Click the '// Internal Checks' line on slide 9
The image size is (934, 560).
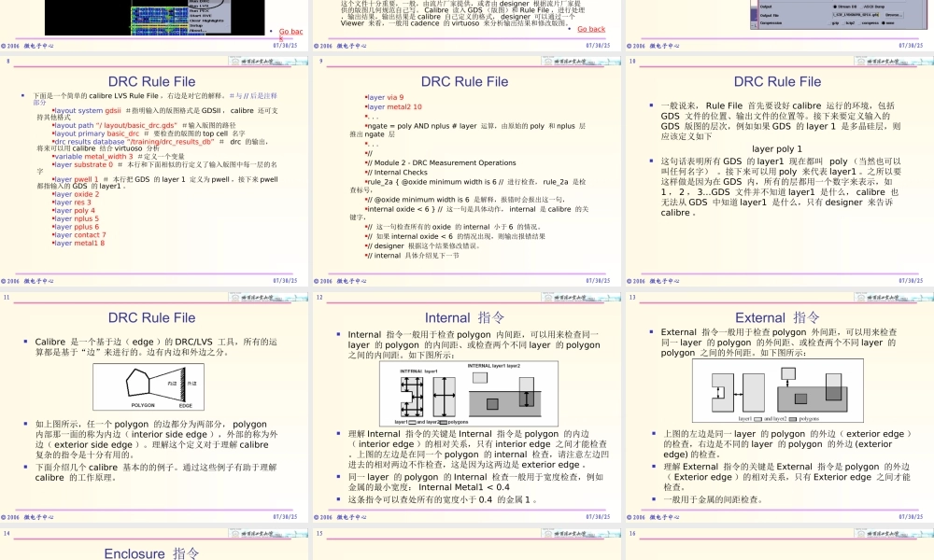coord(396,173)
